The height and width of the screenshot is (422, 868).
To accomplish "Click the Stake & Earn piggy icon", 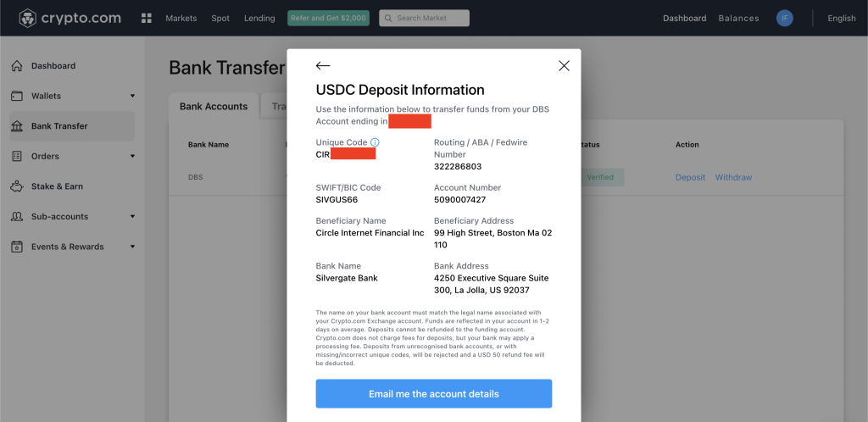I will pyautogui.click(x=17, y=186).
